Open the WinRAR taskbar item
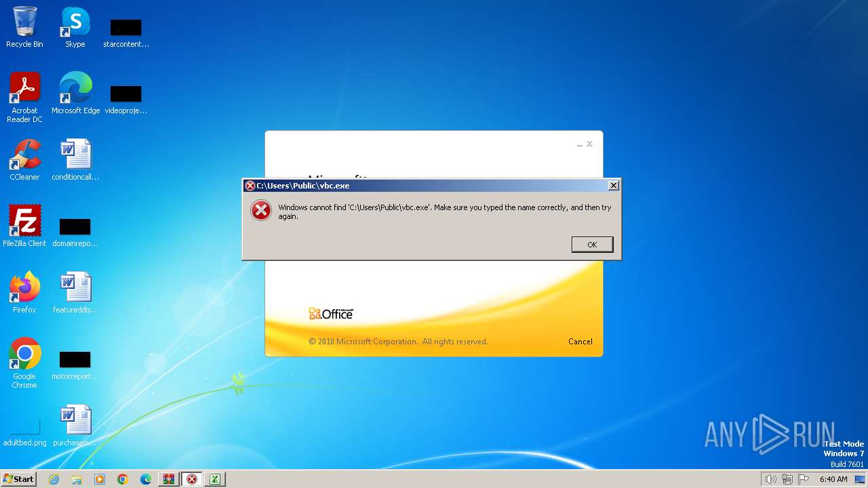 tap(169, 479)
